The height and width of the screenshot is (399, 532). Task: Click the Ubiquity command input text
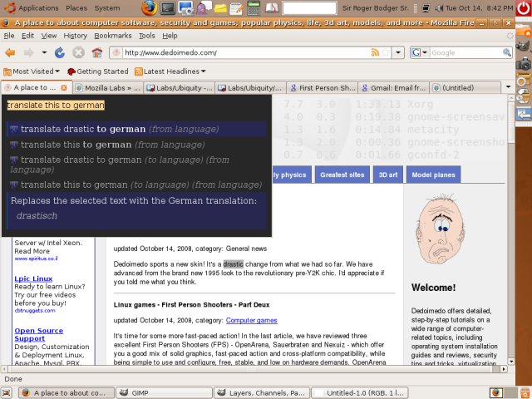(x=56, y=106)
